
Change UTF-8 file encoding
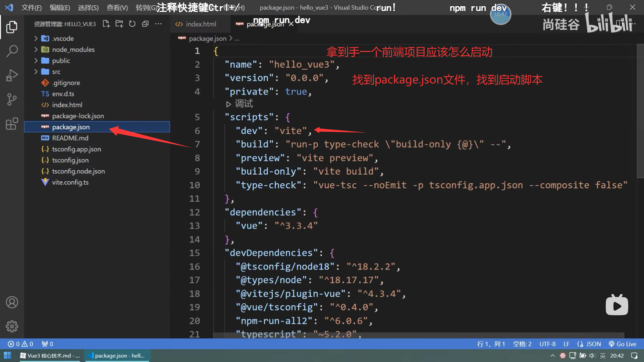(547, 344)
